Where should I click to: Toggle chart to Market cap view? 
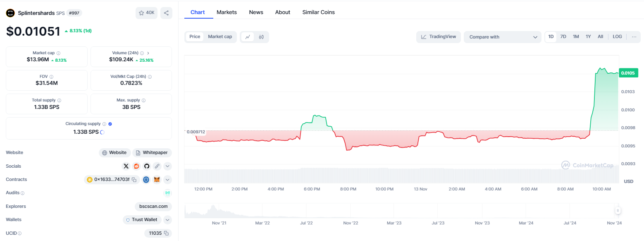click(x=220, y=37)
